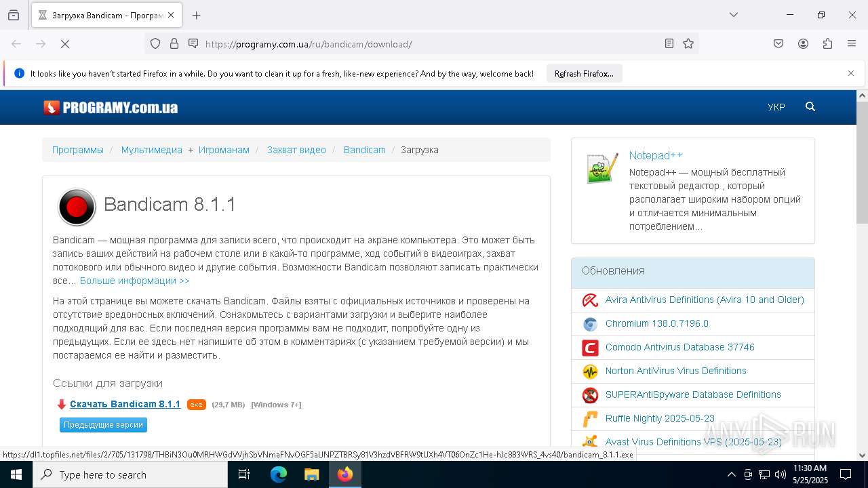Click the Firefox taskbar icon
The height and width of the screenshot is (488, 868).
(345, 474)
